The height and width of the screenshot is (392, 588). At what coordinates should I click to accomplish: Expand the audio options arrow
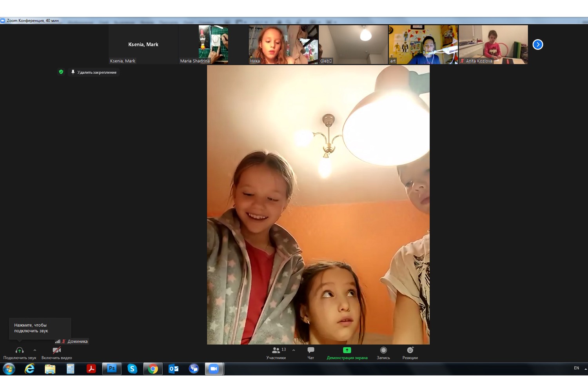(x=35, y=350)
